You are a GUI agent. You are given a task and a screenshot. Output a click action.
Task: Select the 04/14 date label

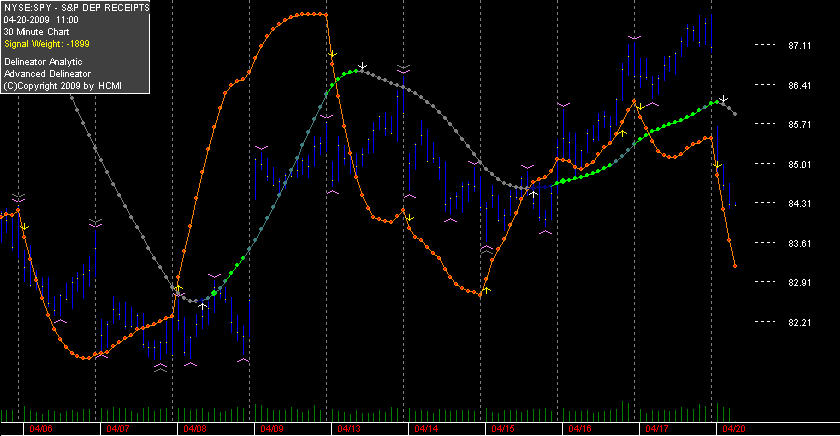click(x=426, y=429)
